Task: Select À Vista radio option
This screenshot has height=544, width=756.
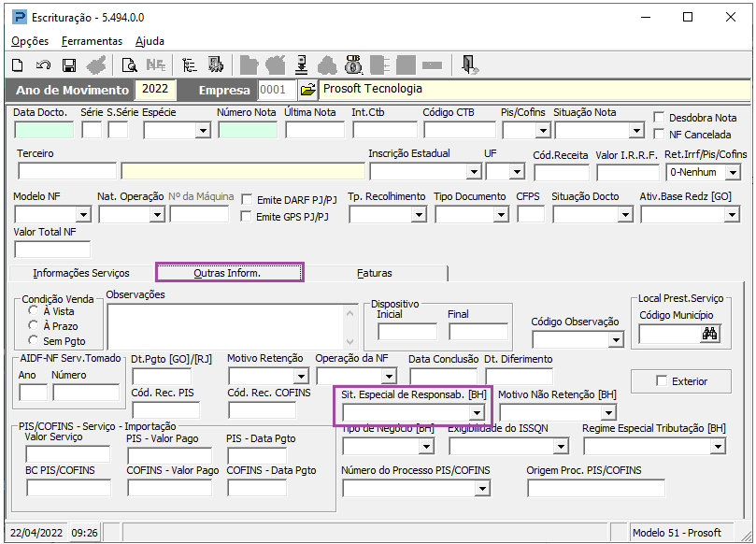Action: click(x=34, y=310)
